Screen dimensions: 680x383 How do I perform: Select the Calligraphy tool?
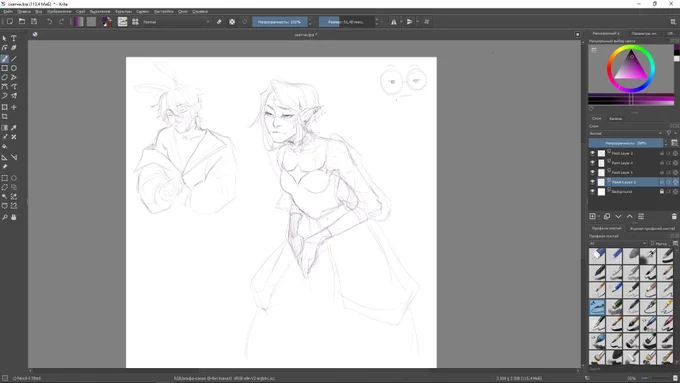(x=14, y=48)
